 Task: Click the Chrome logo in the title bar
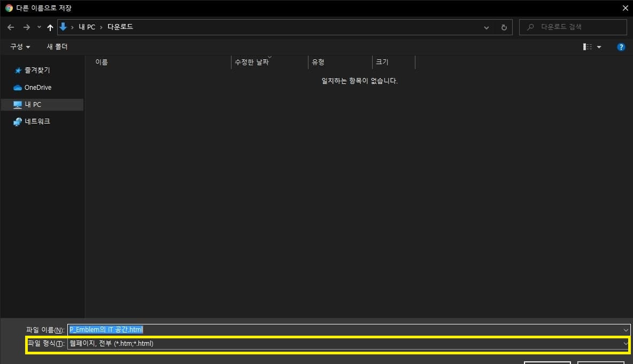pos(7,7)
